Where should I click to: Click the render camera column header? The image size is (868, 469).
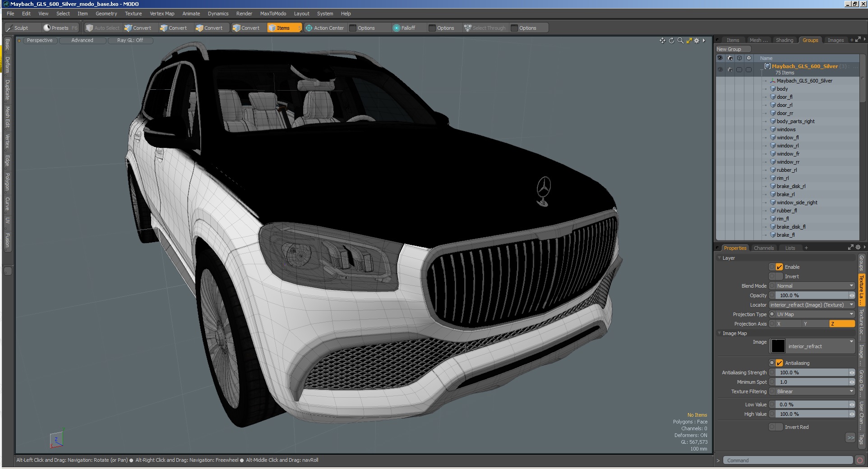[730, 58]
